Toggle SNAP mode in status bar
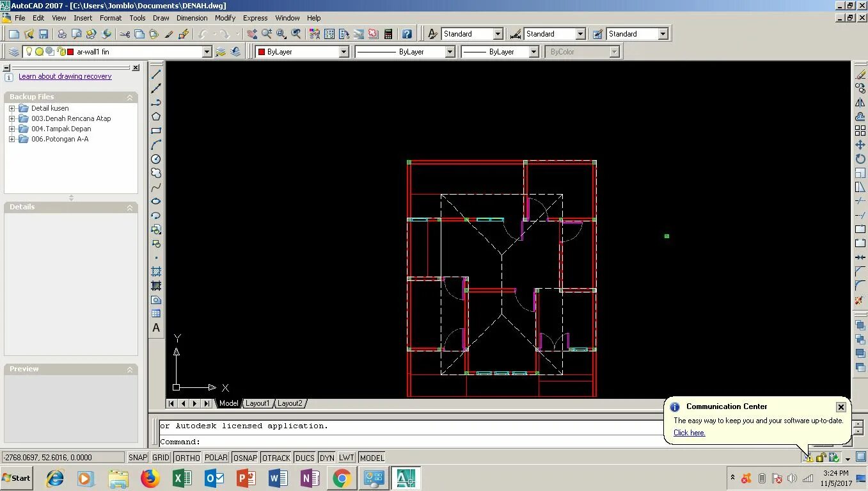This screenshot has width=868, height=491. pos(138,458)
